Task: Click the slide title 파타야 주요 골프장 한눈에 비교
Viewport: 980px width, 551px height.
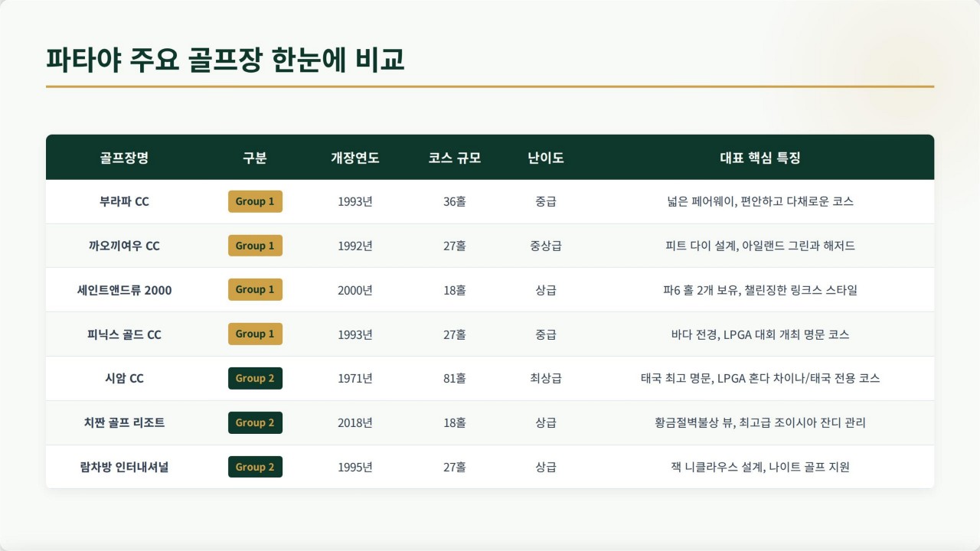Action: [x=225, y=60]
